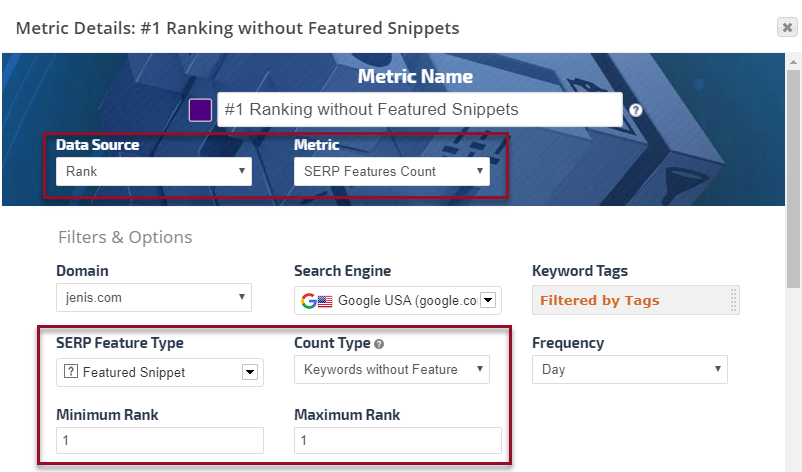802x472 pixels.
Task: Click the Metric Name help icon
Action: pos(636,110)
